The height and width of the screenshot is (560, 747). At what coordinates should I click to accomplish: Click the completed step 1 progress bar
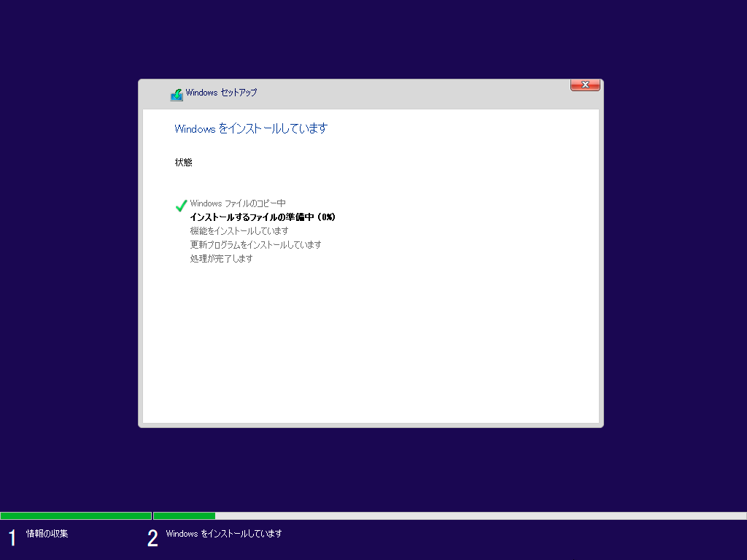[x=76, y=516]
